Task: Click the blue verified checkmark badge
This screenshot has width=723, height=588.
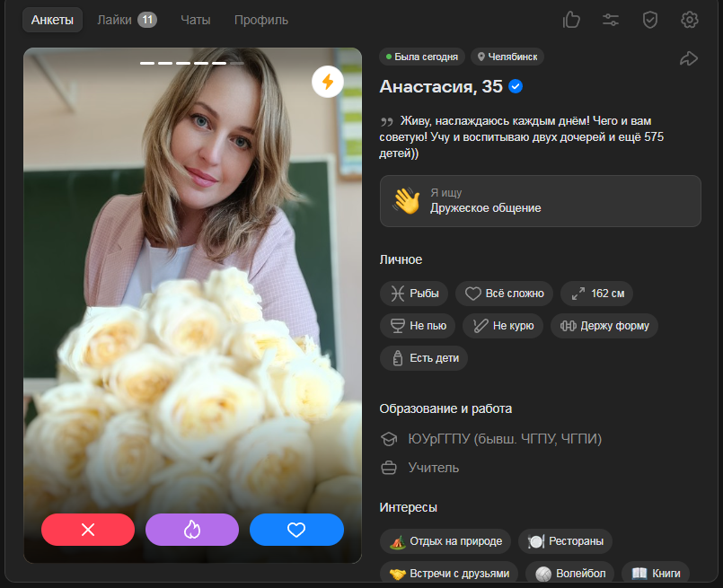Action: 516,86
